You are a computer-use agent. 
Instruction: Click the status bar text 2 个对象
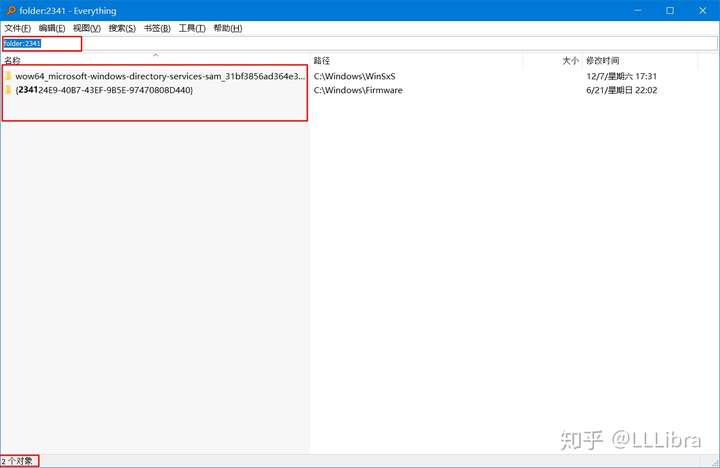[17, 461]
